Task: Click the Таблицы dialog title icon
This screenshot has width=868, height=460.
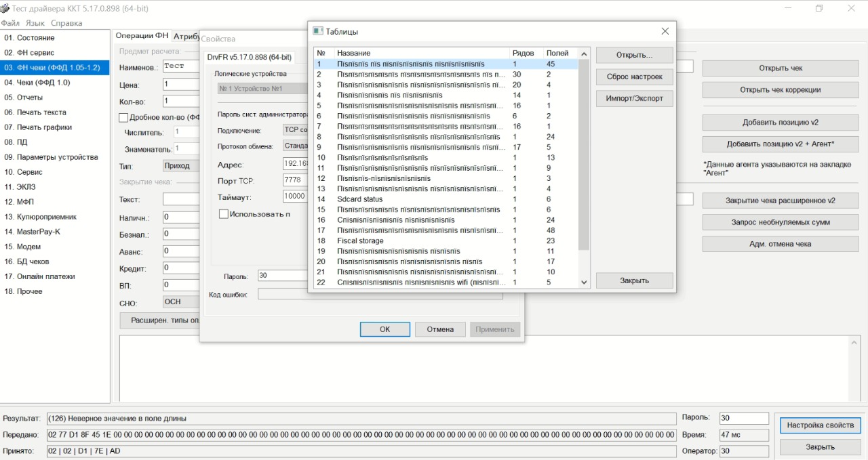Action: pos(317,31)
